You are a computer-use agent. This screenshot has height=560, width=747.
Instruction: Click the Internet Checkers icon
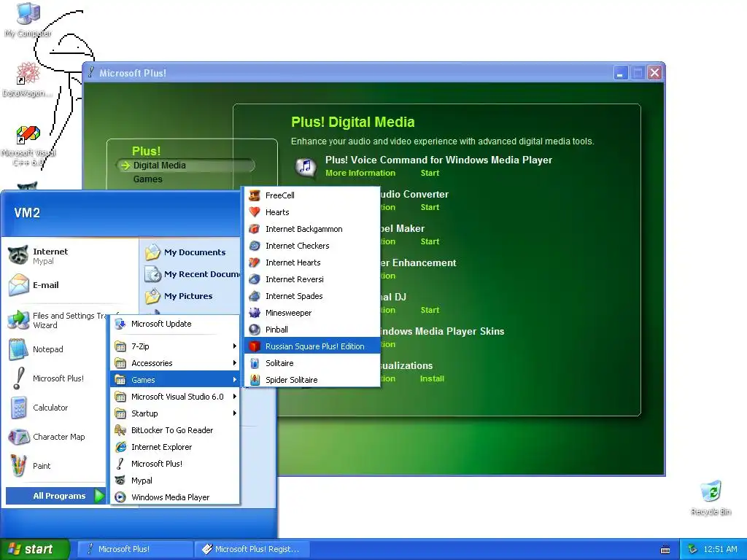click(x=255, y=246)
